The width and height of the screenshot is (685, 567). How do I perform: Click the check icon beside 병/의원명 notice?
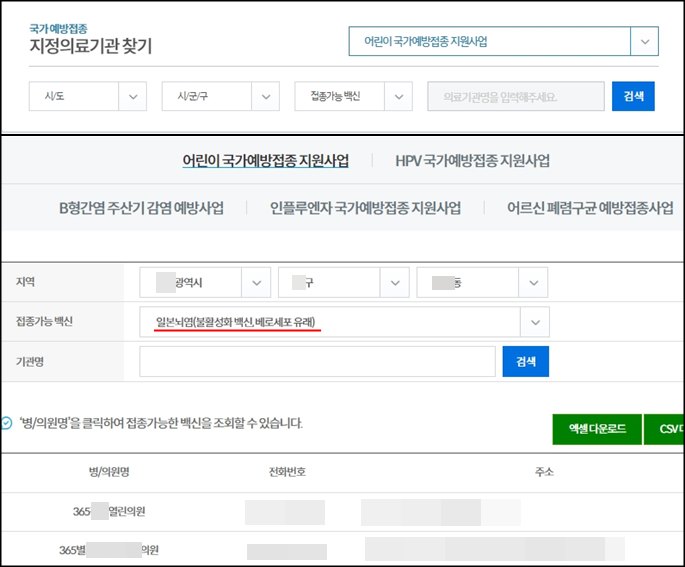7,423
